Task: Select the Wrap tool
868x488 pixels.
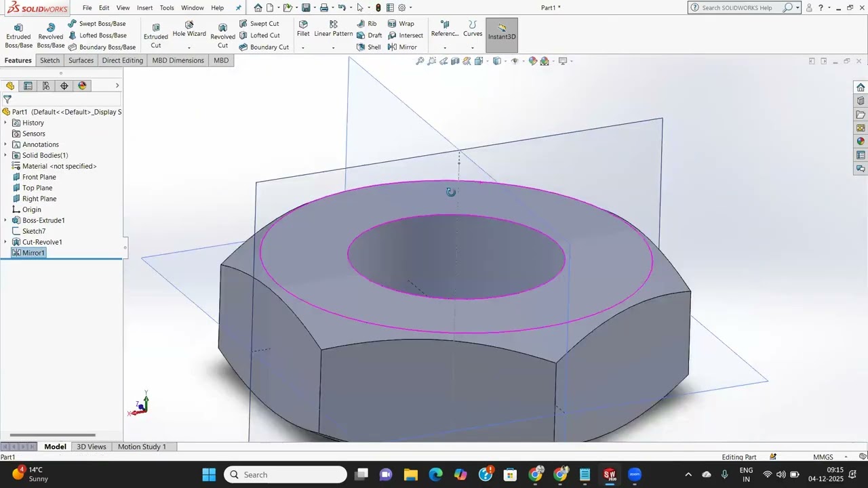Action: pyautogui.click(x=401, y=24)
